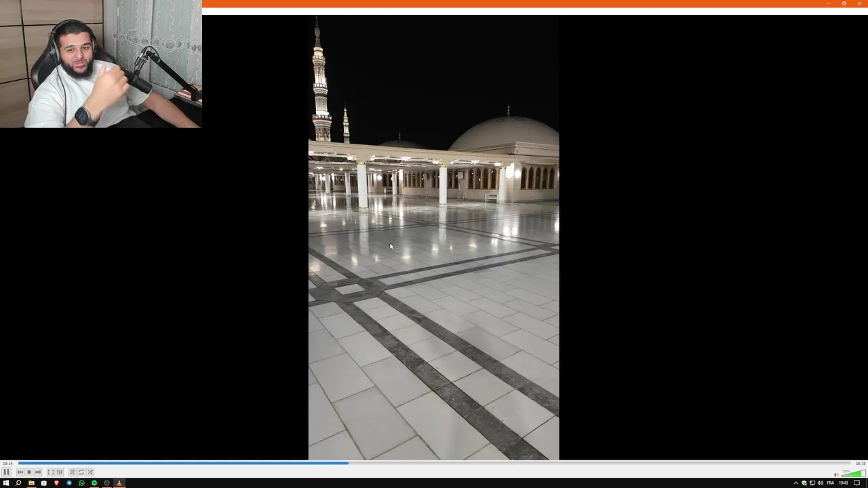Pause playback with the pause button
This screenshot has height=488, width=868.
[x=6, y=472]
